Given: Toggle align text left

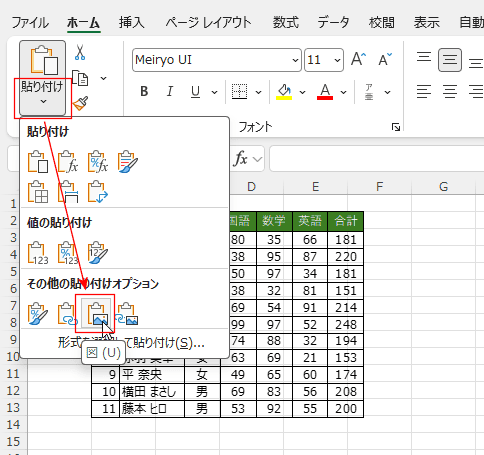Looking at the screenshot, I should pos(424,91).
